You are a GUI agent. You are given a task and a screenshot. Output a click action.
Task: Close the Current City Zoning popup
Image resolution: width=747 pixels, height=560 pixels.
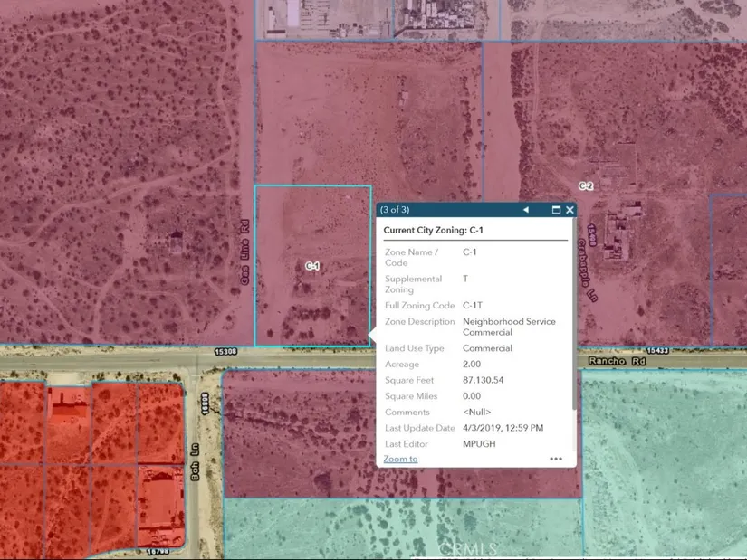[x=570, y=210]
